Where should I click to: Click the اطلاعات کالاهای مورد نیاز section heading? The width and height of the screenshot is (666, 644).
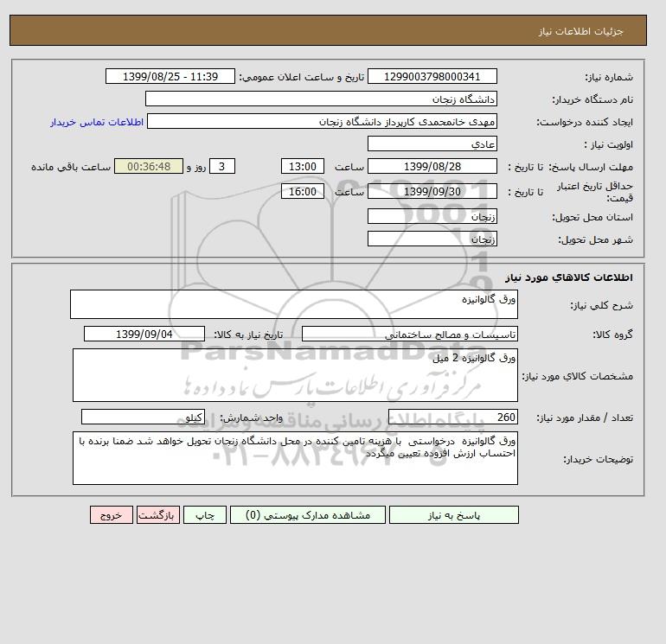pyautogui.click(x=569, y=277)
